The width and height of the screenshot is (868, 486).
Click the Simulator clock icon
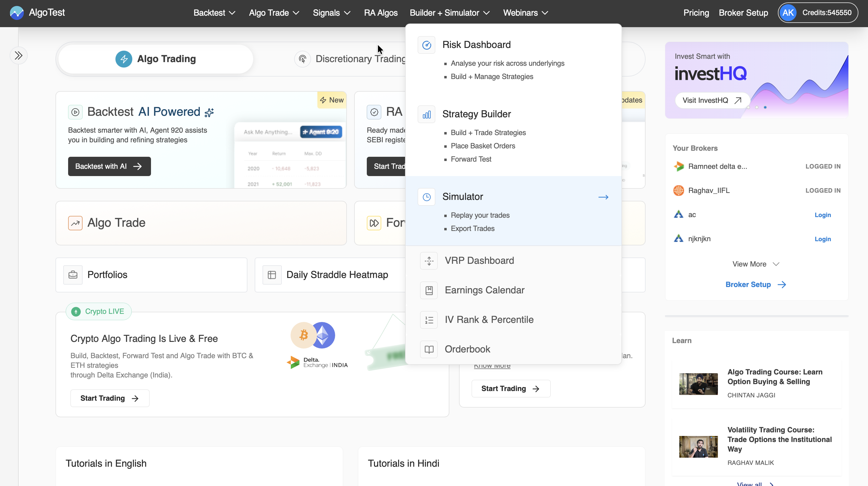pyautogui.click(x=426, y=197)
